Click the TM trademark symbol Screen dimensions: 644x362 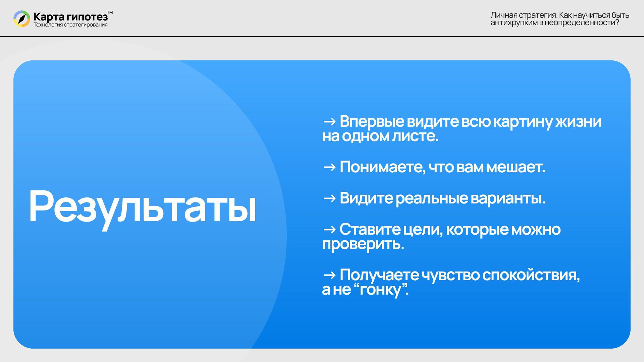[110, 13]
